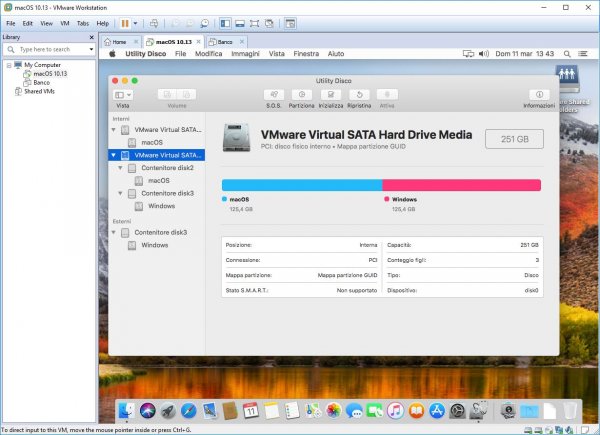Image resolution: width=600 pixels, height=435 pixels.
Task: Click the Ripristina restore icon
Action: click(359, 94)
